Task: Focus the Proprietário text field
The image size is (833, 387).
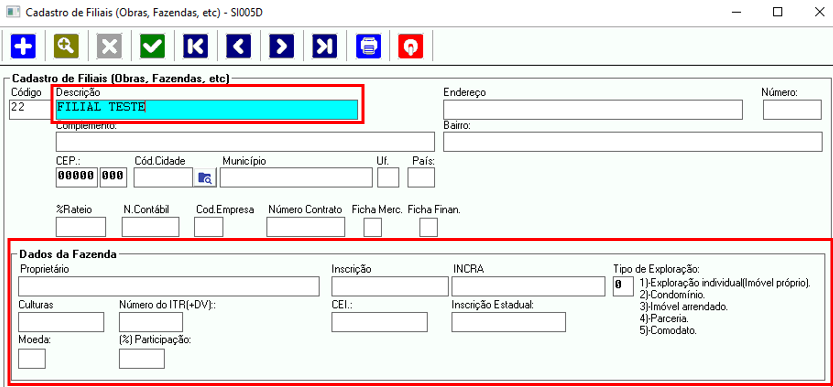Action: pyautogui.click(x=169, y=286)
